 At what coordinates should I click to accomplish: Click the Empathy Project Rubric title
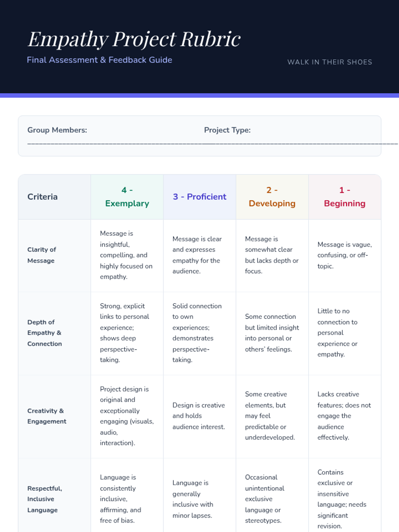[134, 39]
